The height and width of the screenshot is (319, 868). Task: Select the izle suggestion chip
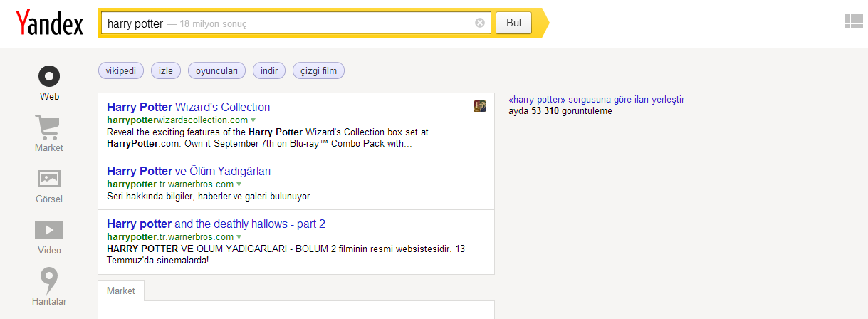click(x=166, y=70)
